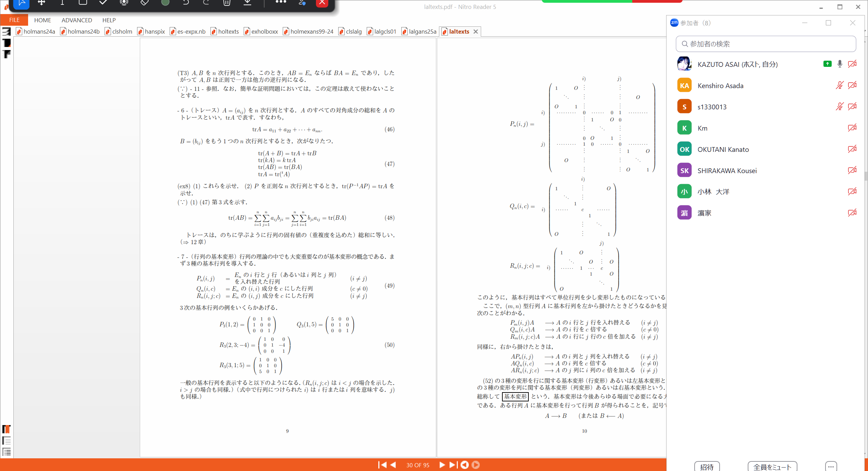Redo annotation
The image size is (868, 471).
pos(206,3)
